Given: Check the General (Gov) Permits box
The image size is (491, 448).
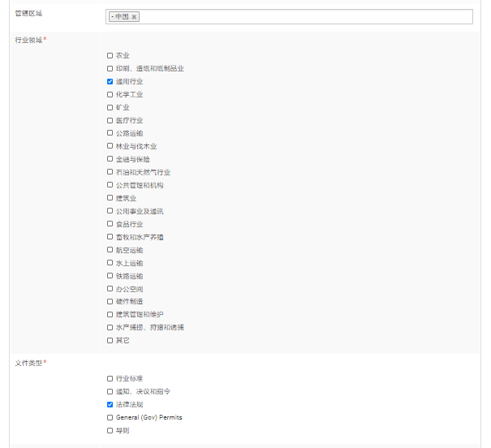Looking at the screenshot, I should click(110, 417).
